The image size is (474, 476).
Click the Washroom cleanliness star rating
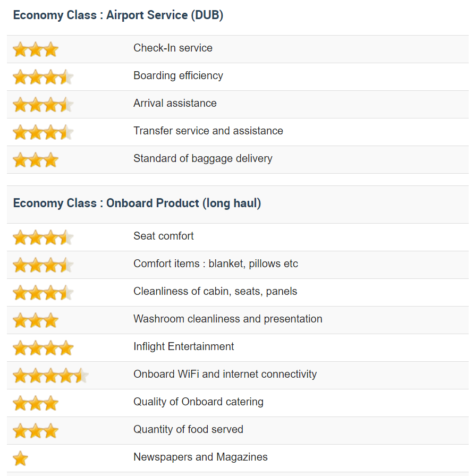35,320
